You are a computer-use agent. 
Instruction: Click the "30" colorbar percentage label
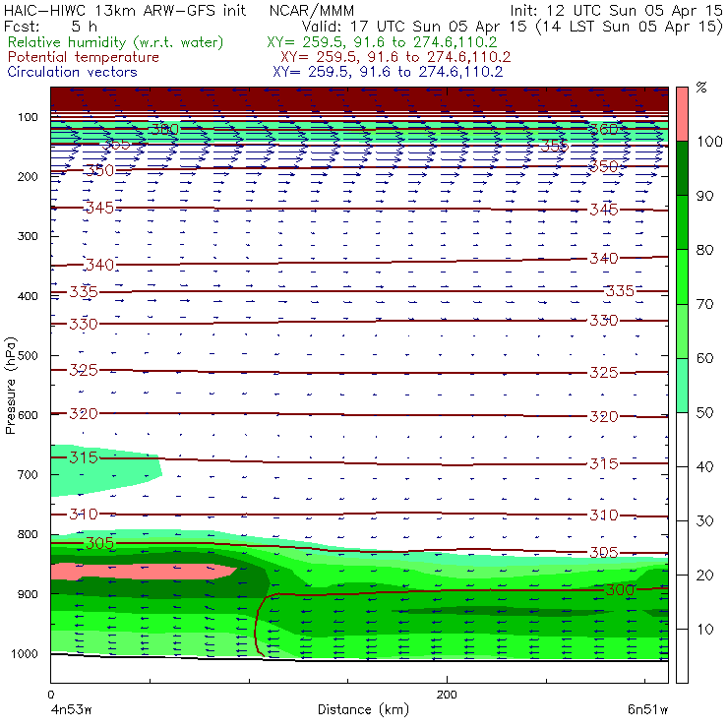click(704, 521)
